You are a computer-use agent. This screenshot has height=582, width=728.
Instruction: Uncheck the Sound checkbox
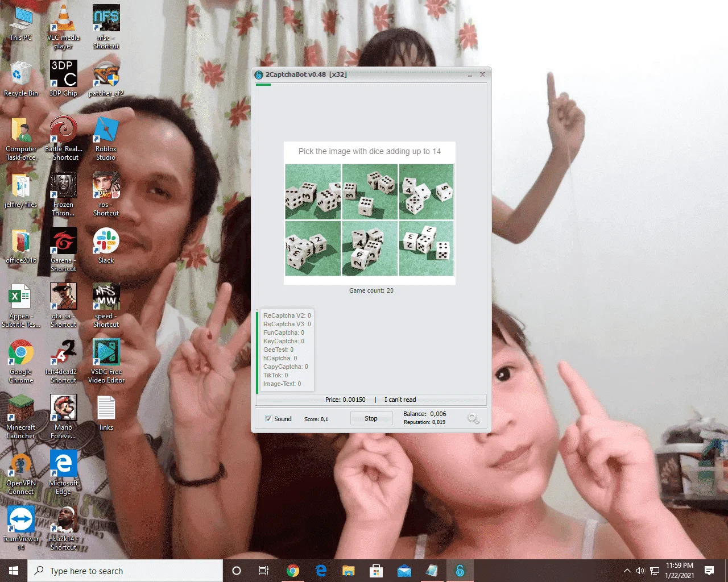click(268, 419)
